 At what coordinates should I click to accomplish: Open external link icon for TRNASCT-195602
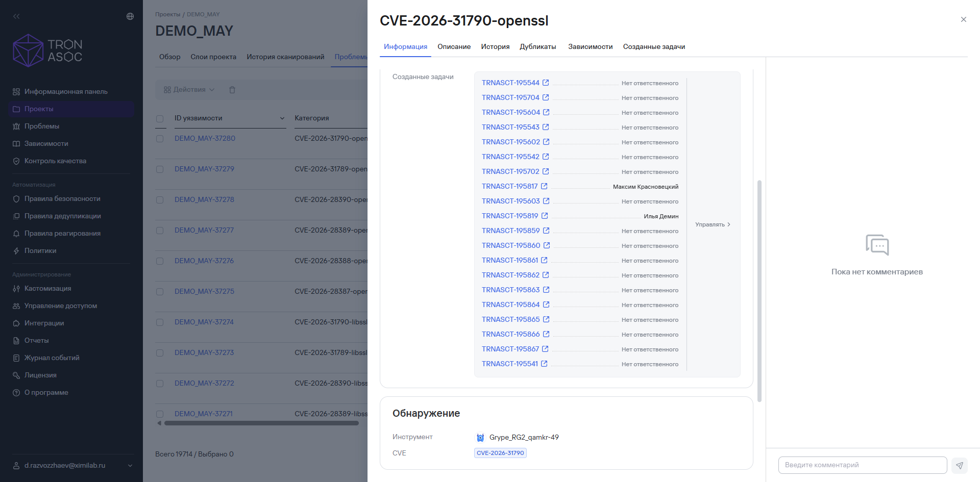(546, 142)
